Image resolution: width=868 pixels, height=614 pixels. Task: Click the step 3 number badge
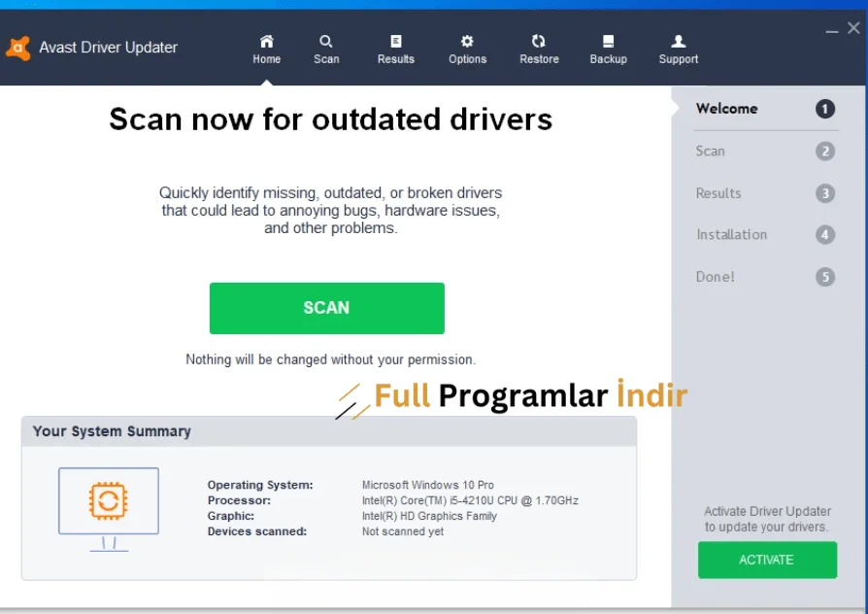pyautogui.click(x=825, y=193)
